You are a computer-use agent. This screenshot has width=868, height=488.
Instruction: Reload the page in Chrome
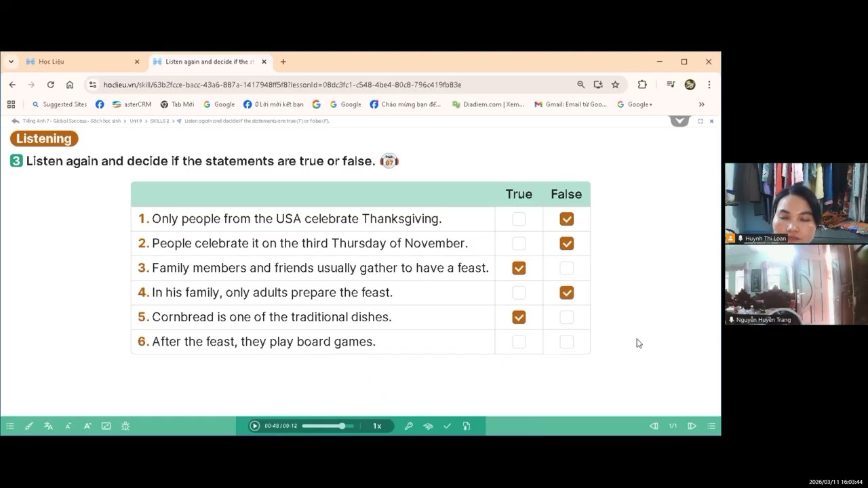pyautogui.click(x=50, y=85)
